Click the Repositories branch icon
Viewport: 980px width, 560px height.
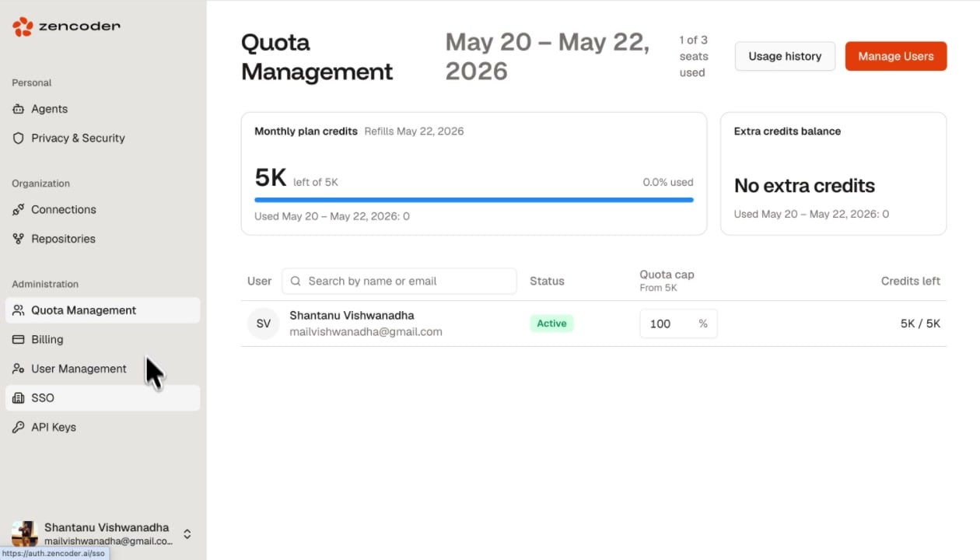[x=19, y=239]
